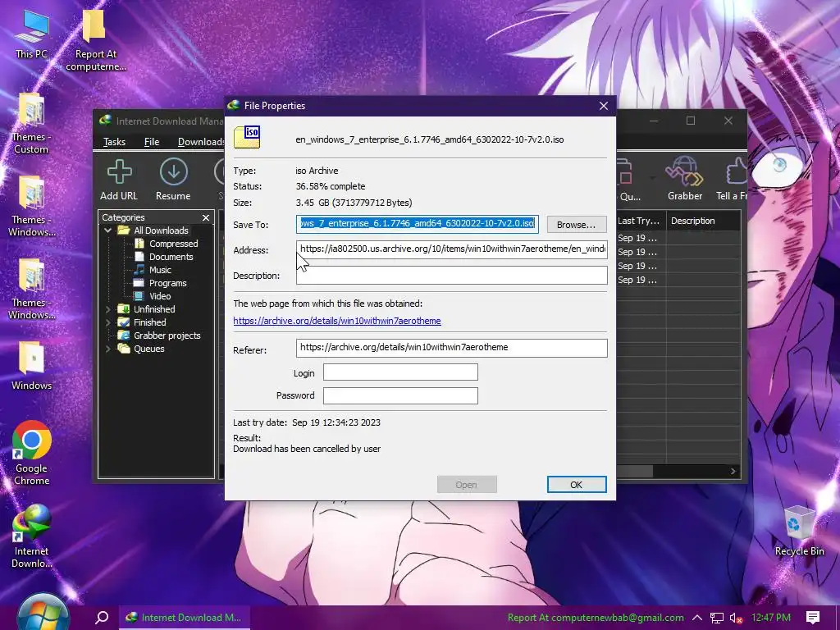Viewport: 840px width, 630px height.
Task: Select the Programs category
Action: point(167,283)
